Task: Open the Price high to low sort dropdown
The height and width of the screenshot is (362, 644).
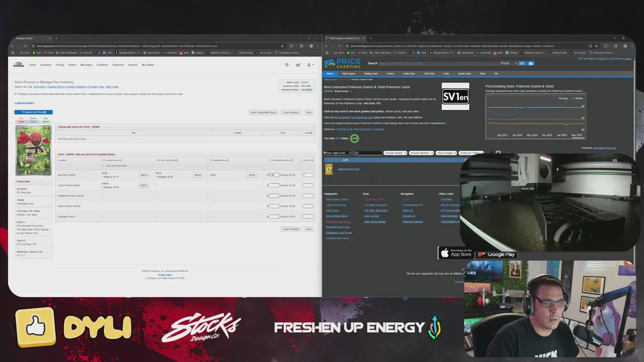Action: [338, 153]
